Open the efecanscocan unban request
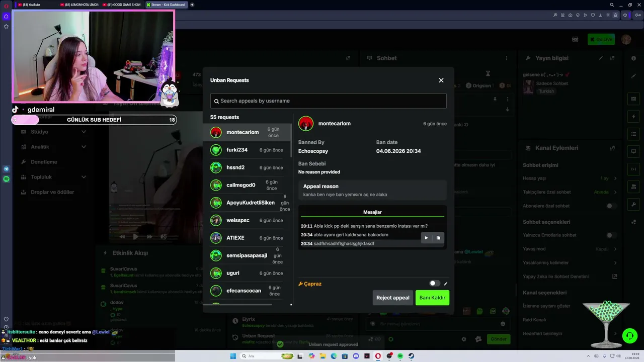The image size is (644, 362). point(247,291)
